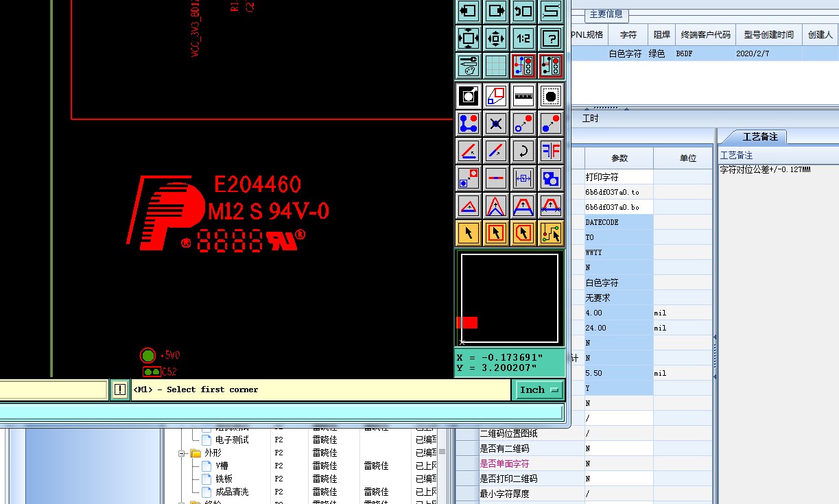Click the B6DF customer code cell

706,53
